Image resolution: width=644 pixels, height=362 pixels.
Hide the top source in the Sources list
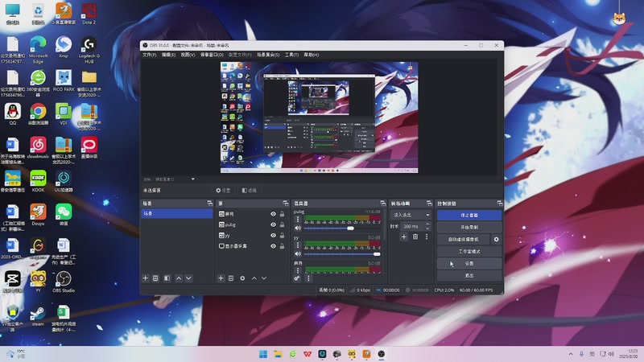pyautogui.click(x=273, y=214)
